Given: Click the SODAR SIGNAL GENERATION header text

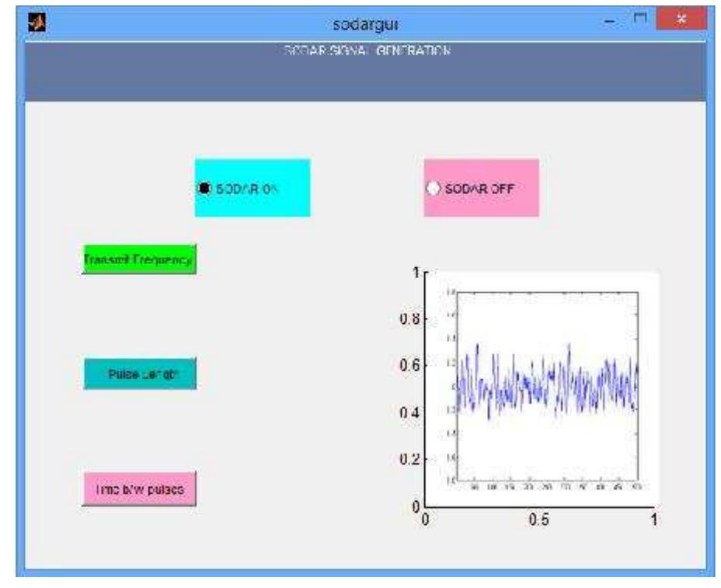Looking at the screenshot, I should click(367, 50).
